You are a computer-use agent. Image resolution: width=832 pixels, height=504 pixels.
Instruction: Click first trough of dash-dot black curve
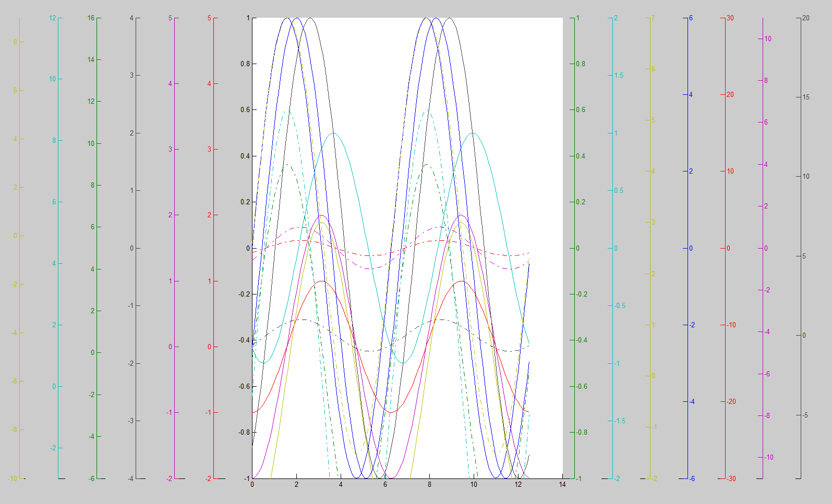tap(369, 351)
